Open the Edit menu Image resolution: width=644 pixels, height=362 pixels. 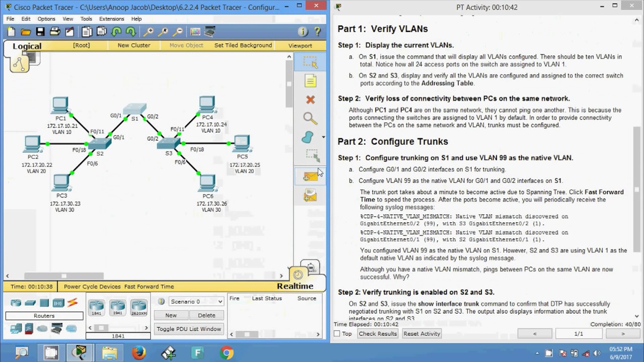point(26,19)
